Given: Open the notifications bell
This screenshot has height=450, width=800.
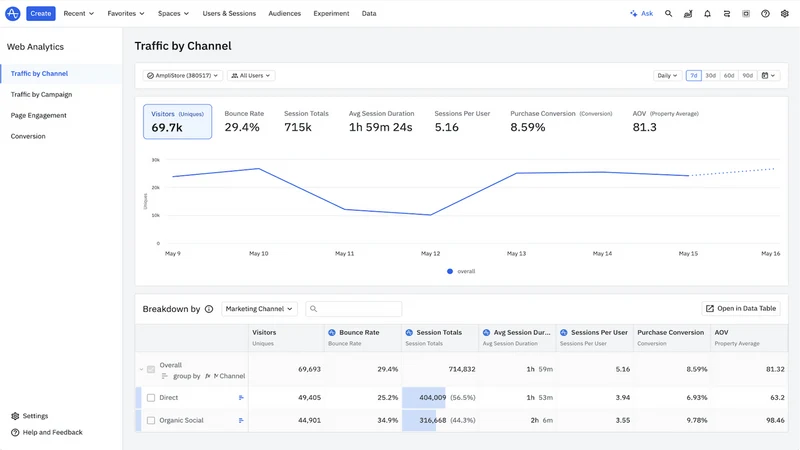Looking at the screenshot, I should [707, 14].
